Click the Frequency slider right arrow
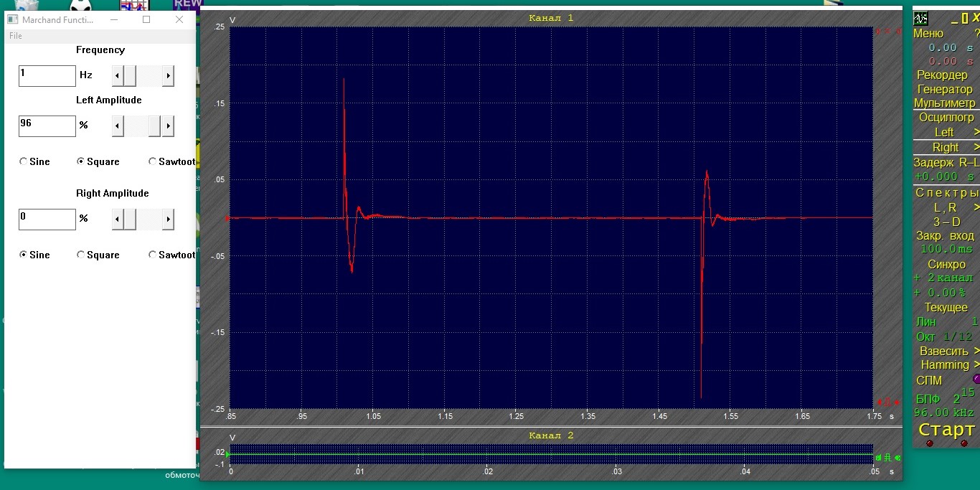 point(168,75)
